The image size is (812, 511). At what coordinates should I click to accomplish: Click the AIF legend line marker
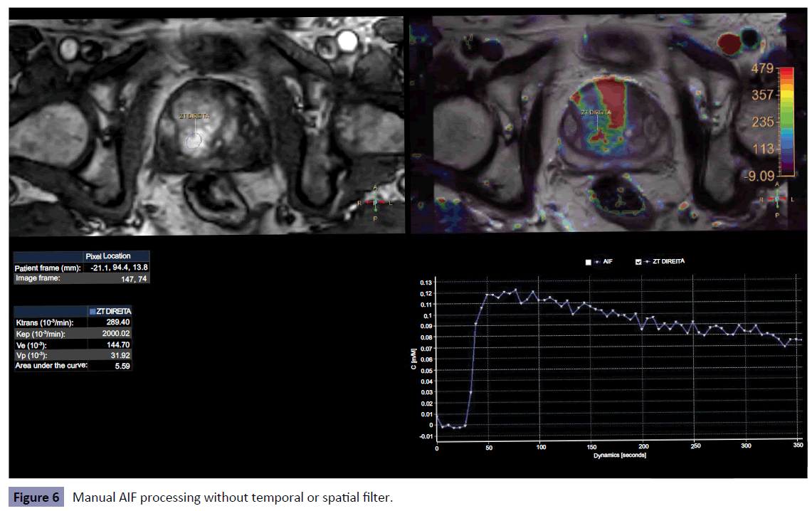coord(597,263)
